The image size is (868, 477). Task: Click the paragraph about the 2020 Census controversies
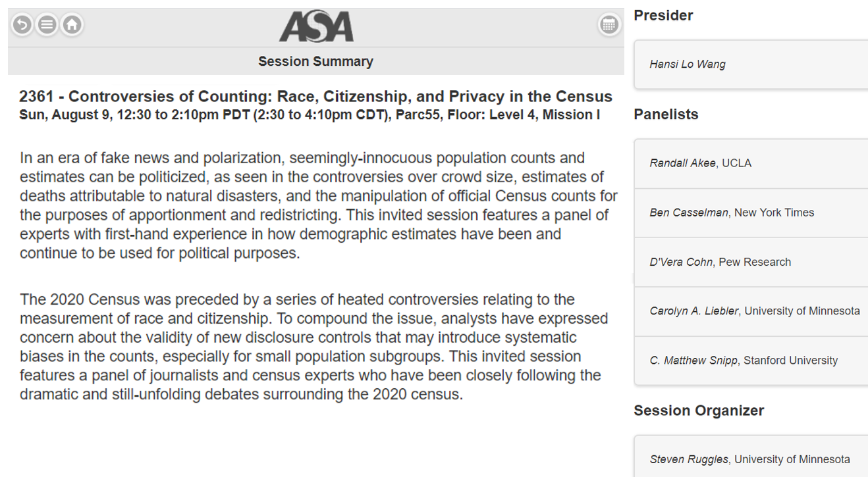pos(313,347)
